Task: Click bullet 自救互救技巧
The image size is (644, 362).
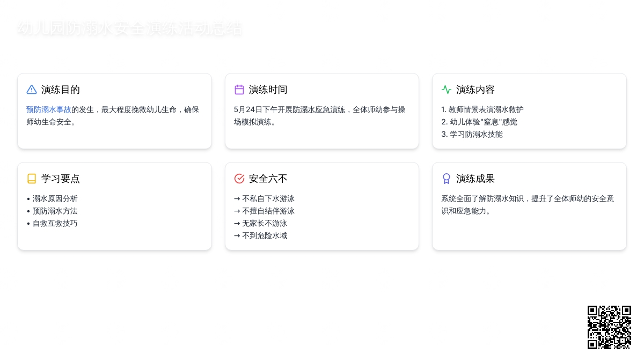Action: click(x=52, y=223)
